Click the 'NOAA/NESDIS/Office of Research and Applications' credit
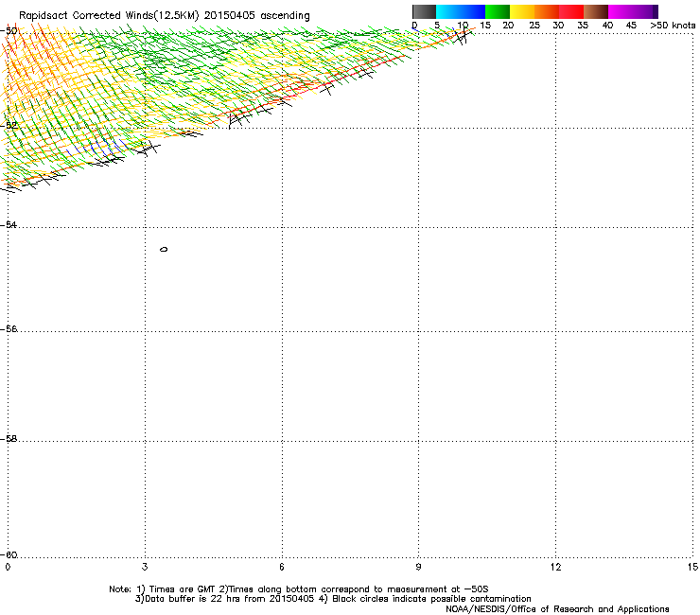Viewport: 700px width, 615px height. coord(557,609)
